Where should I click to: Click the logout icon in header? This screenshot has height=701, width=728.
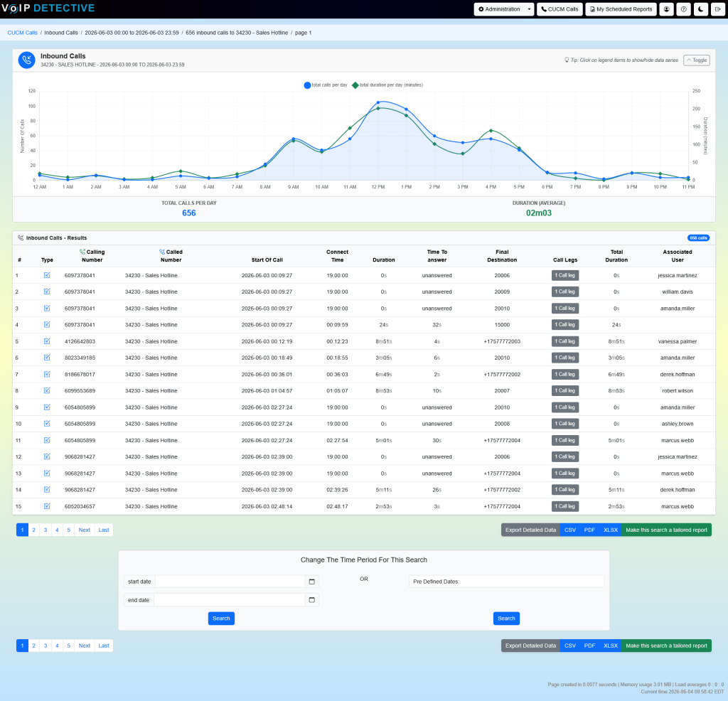point(718,9)
